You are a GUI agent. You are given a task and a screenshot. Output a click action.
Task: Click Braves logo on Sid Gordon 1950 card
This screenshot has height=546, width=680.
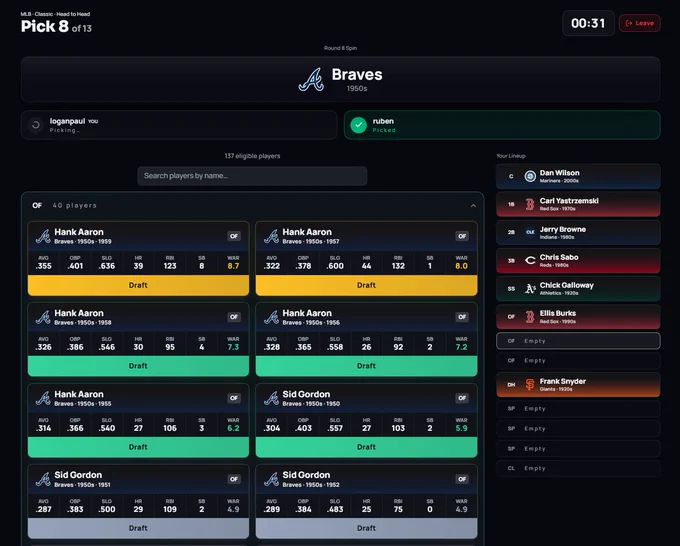coord(271,399)
